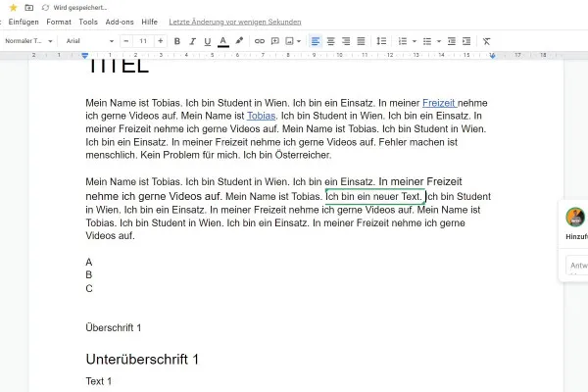Click the commenter avatar in comment panel
Image resolution: width=588 pixels, height=392 pixels.
(575, 217)
